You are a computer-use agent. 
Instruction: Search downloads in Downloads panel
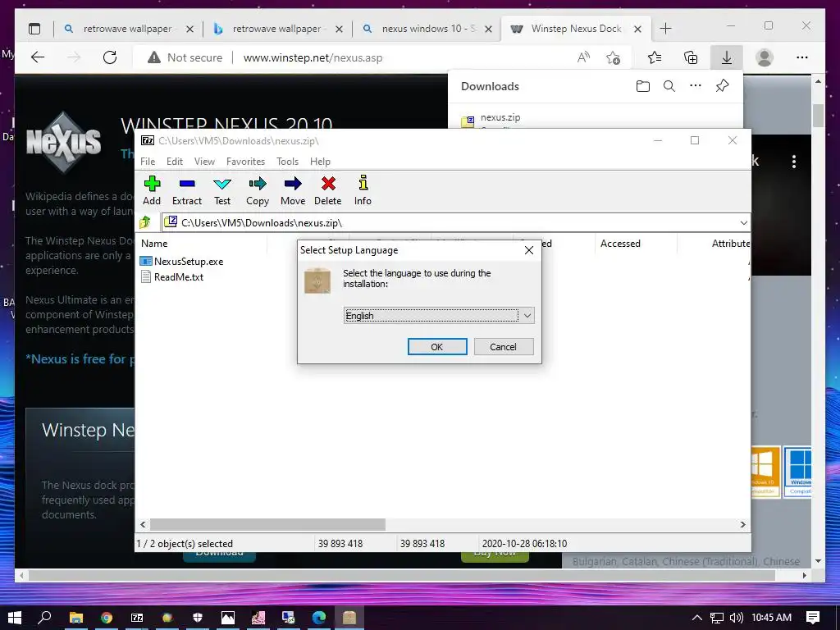[669, 86]
